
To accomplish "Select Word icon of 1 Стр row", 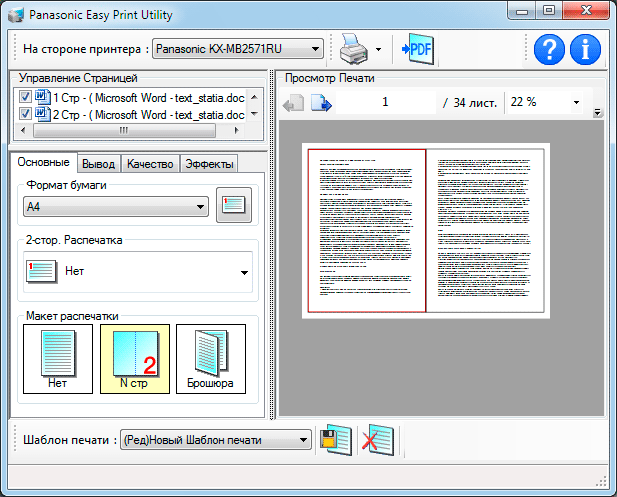I will coord(42,97).
